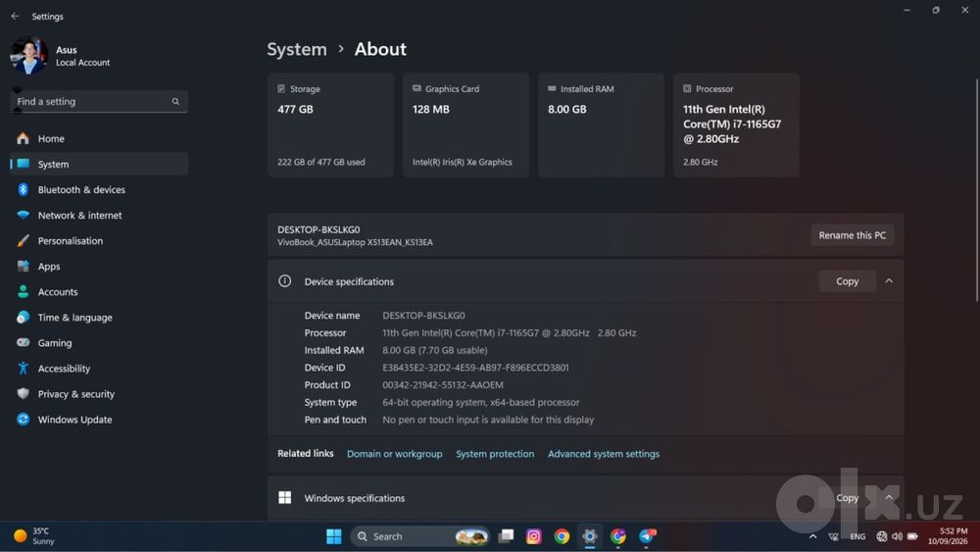Open the Home page from the sidebar

coord(99,139)
